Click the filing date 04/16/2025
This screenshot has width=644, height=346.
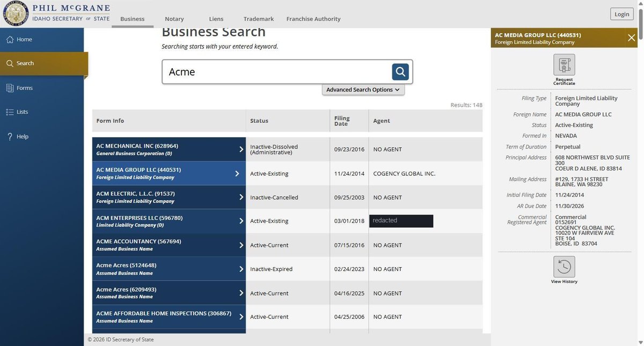(349, 293)
